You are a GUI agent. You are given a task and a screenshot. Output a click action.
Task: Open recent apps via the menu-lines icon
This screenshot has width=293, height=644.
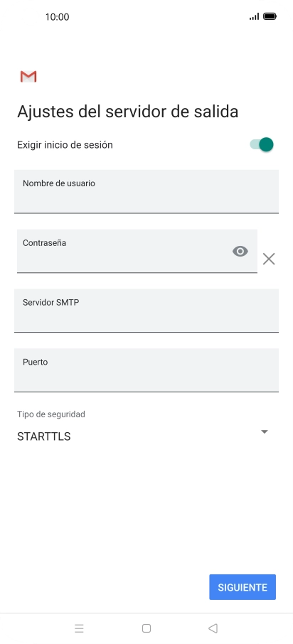coord(80,628)
